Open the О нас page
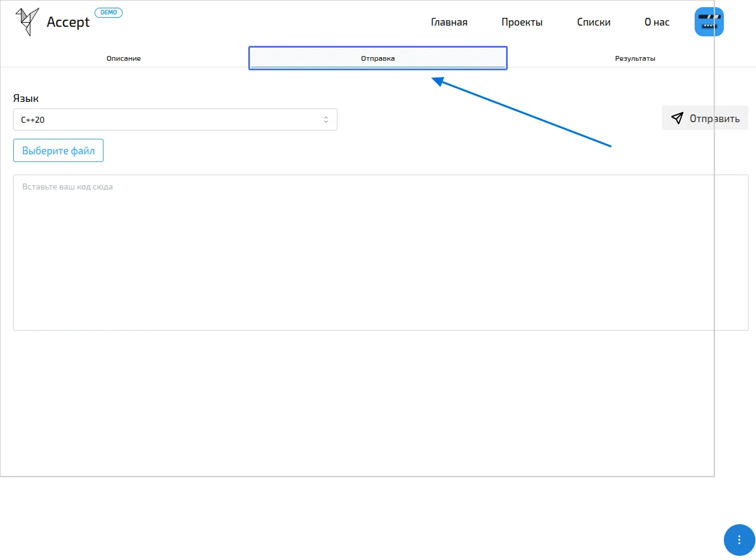756x560 pixels. coord(657,23)
